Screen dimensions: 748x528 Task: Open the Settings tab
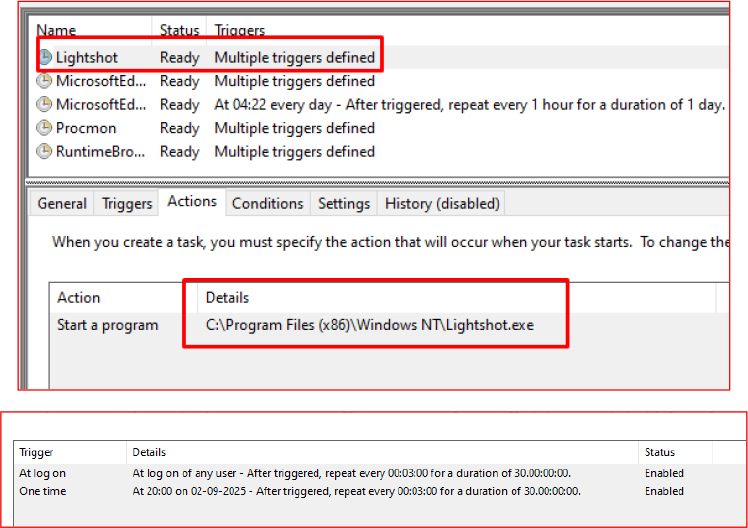(x=344, y=204)
